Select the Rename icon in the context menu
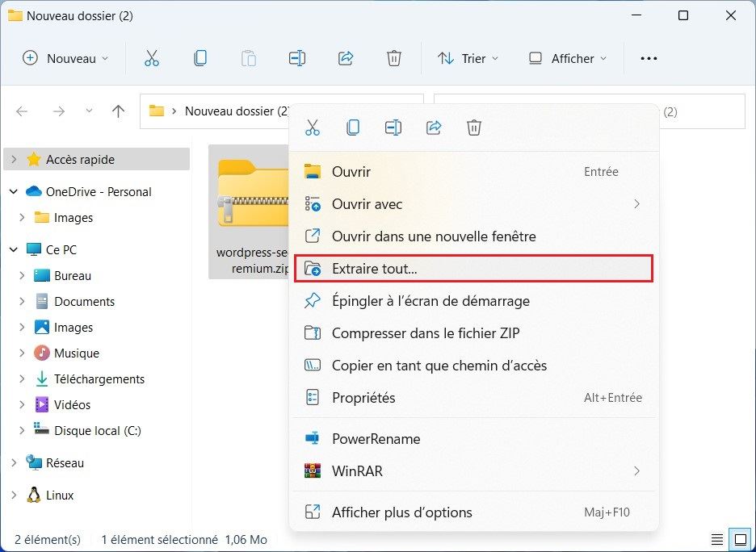Screen dimensions: 756x552 393,128
